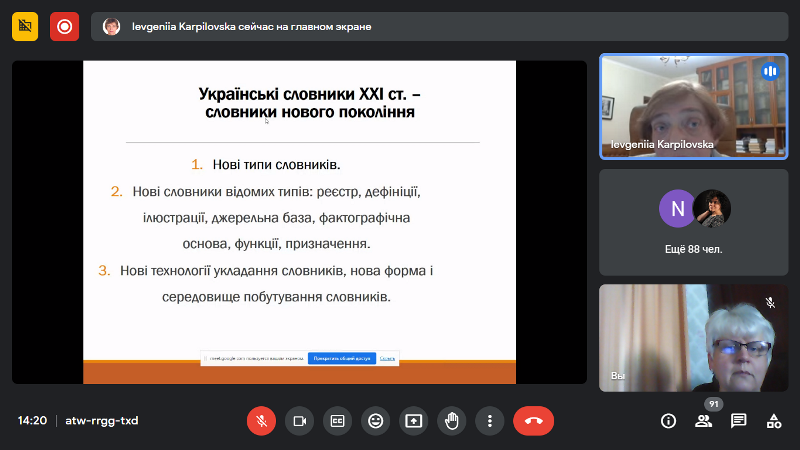The height and width of the screenshot is (450, 800).
Task: Click the yellow crossed-out video icon at top left
Action: 25,27
